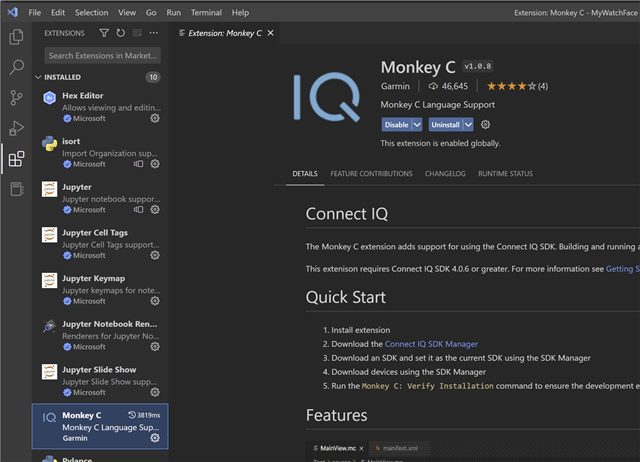640x462 pixels.
Task: Open Source Control view
Action: coord(16,98)
